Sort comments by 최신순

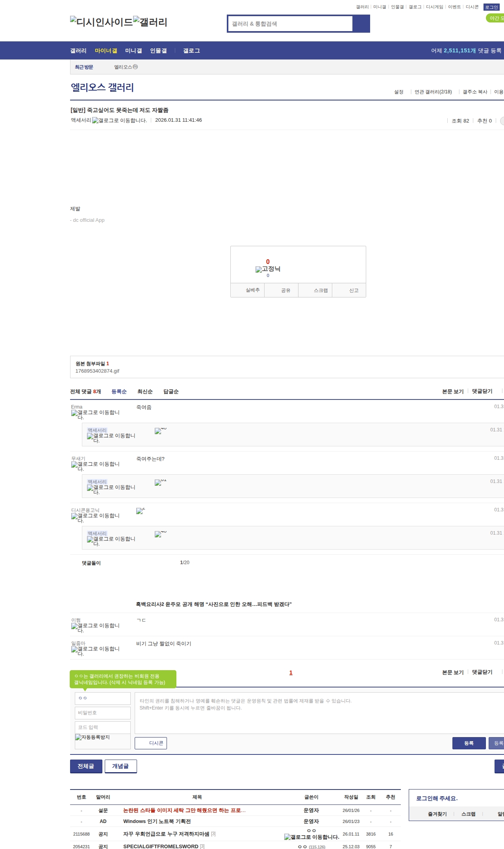pos(145,392)
